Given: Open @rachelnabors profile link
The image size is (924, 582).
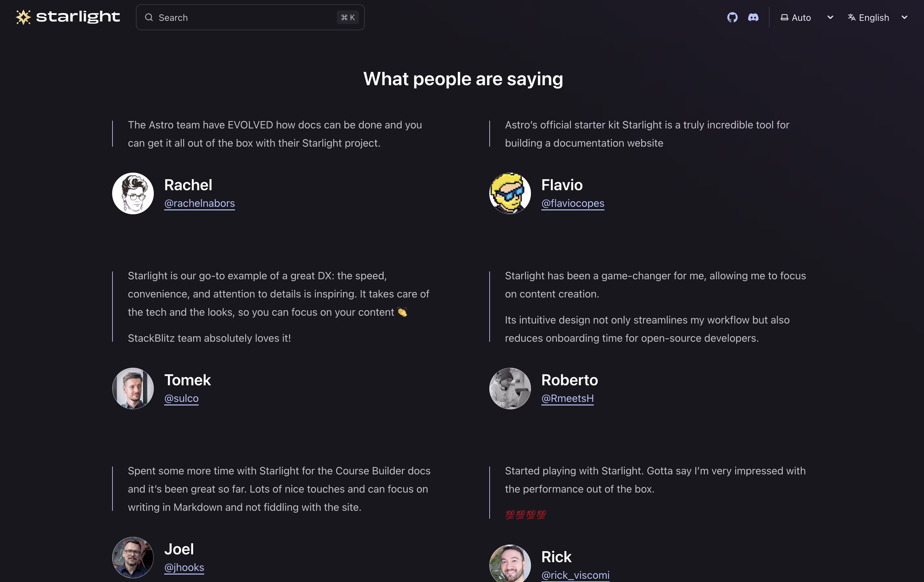Looking at the screenshot, I should click(x=200, y=203).
